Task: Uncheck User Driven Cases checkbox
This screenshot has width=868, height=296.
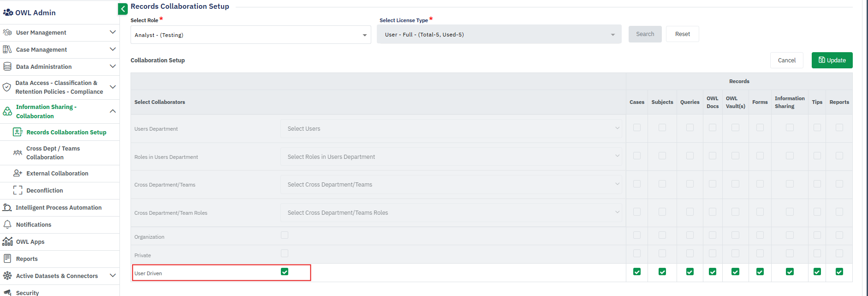Action: point(637,272)
